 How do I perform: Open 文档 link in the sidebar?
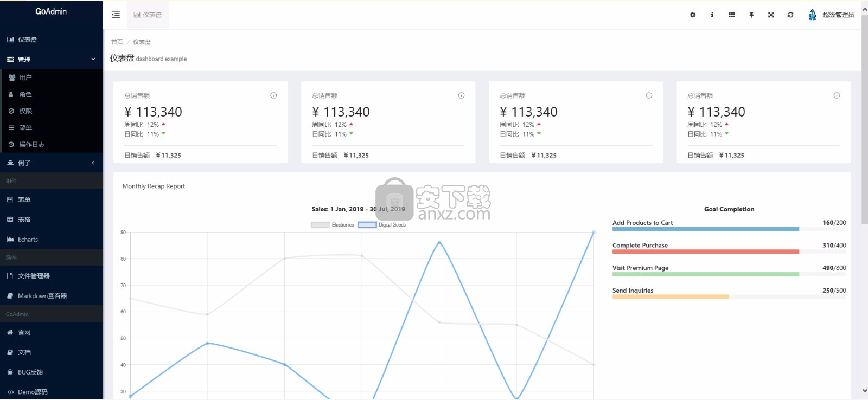click(52, 352)
